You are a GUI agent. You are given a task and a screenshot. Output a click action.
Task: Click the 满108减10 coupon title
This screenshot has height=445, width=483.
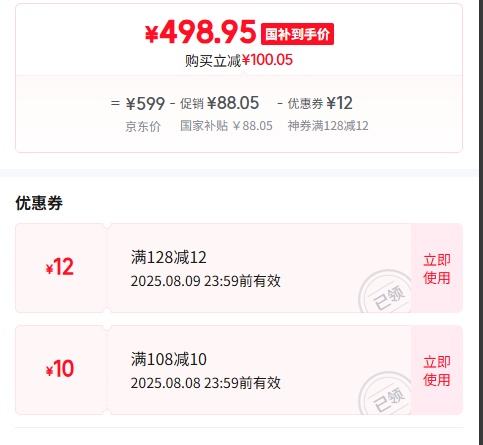click(169, 359)
